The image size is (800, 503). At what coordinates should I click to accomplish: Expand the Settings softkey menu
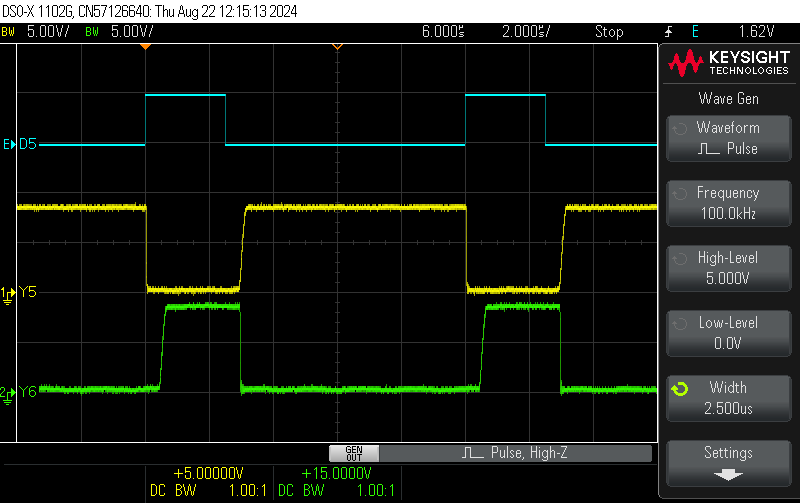(728, 463)
